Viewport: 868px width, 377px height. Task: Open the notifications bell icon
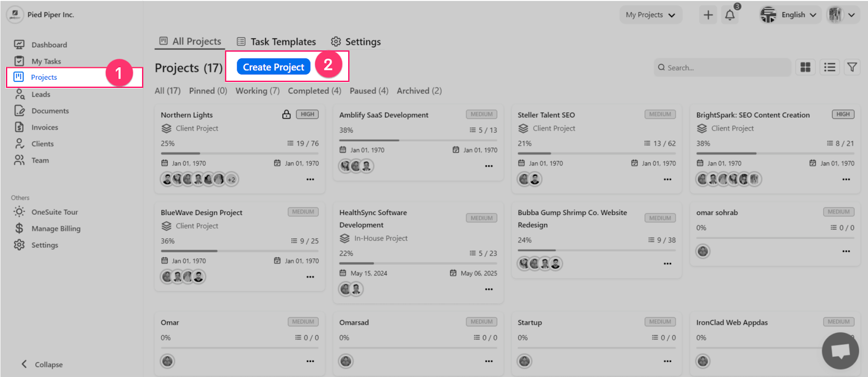pyautogui.click(x=730, y=15)
